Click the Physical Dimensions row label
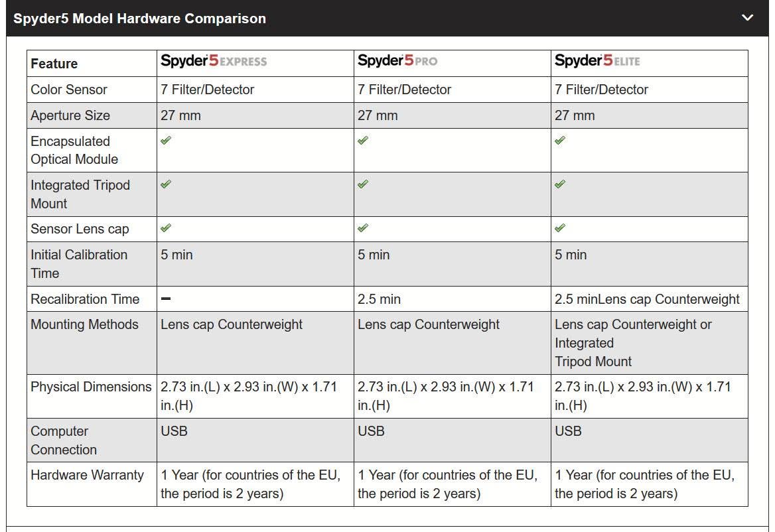 pos(91,387)
